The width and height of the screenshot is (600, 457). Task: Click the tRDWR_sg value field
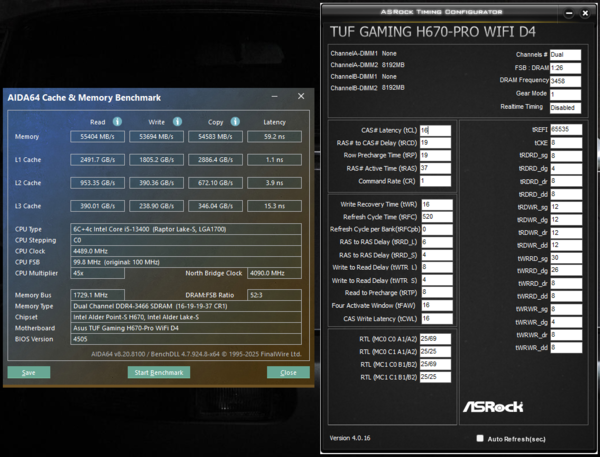click(x=566, y=207)
